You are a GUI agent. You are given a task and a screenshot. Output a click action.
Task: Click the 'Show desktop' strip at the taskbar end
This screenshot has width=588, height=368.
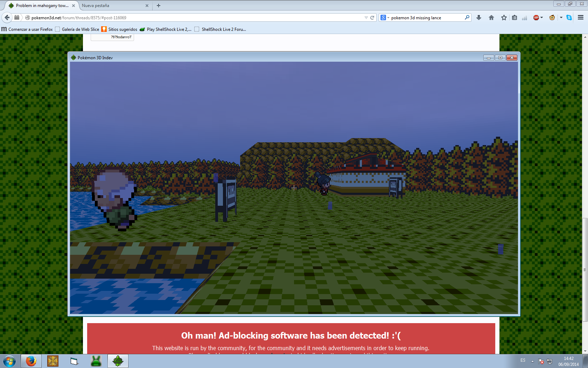[585, 361]
